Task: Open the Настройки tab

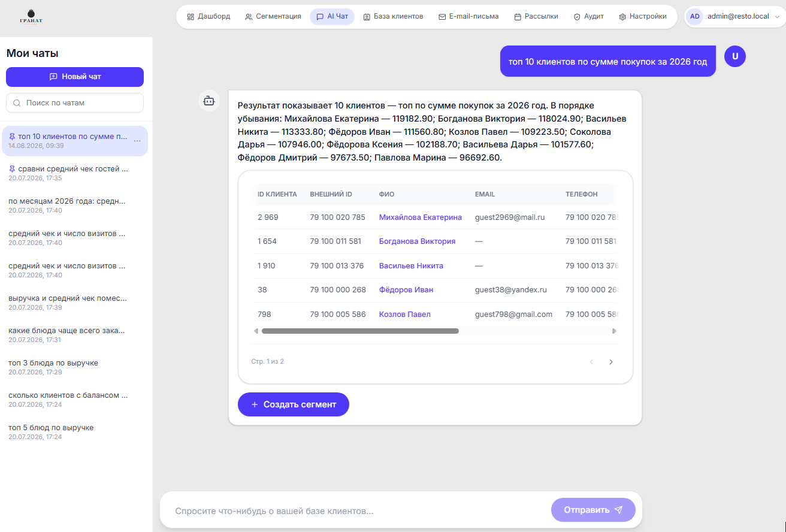Action: [643, 17]
